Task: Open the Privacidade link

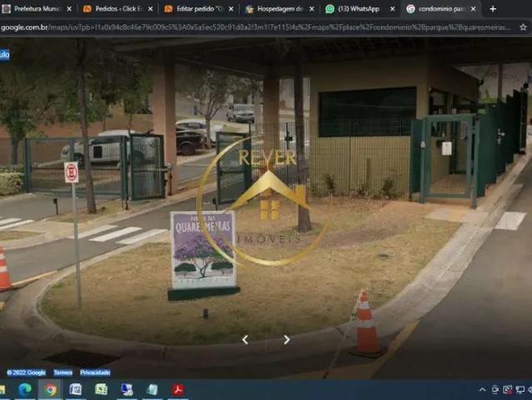Action: click(x=95, y=372)
